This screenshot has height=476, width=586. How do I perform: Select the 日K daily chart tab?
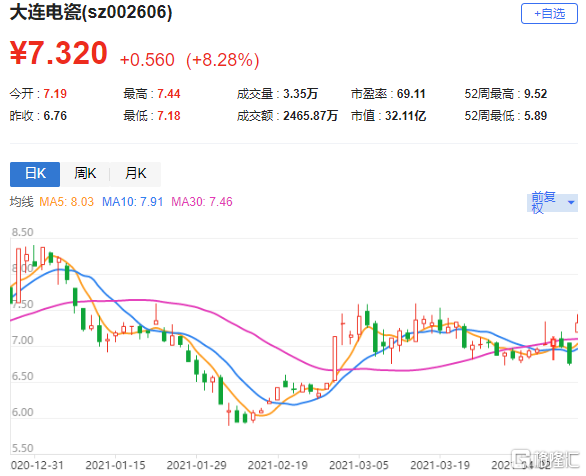pyautogui.click(x=35, y=174)
